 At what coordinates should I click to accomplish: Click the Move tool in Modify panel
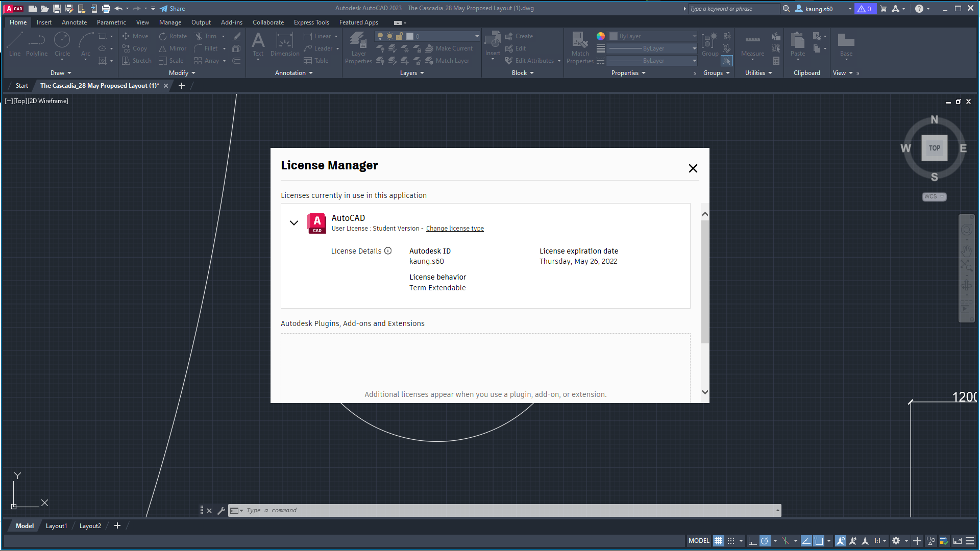click(135, 36)
